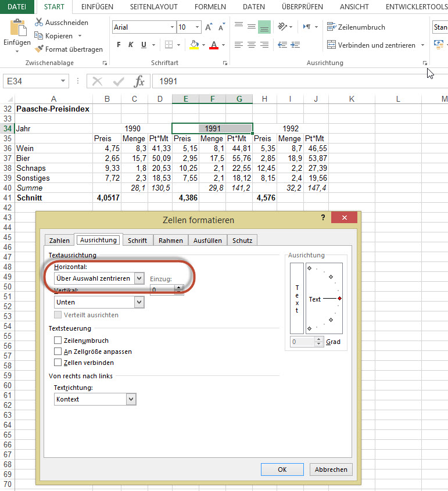Check the An Zellgröße anpassen option
The image size is (448, 491).
tap(58, 352)
